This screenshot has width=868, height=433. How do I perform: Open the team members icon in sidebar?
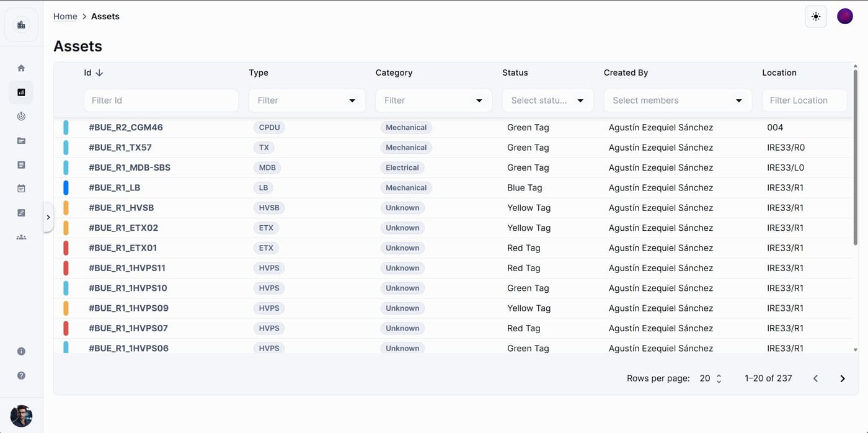point(21,237)
